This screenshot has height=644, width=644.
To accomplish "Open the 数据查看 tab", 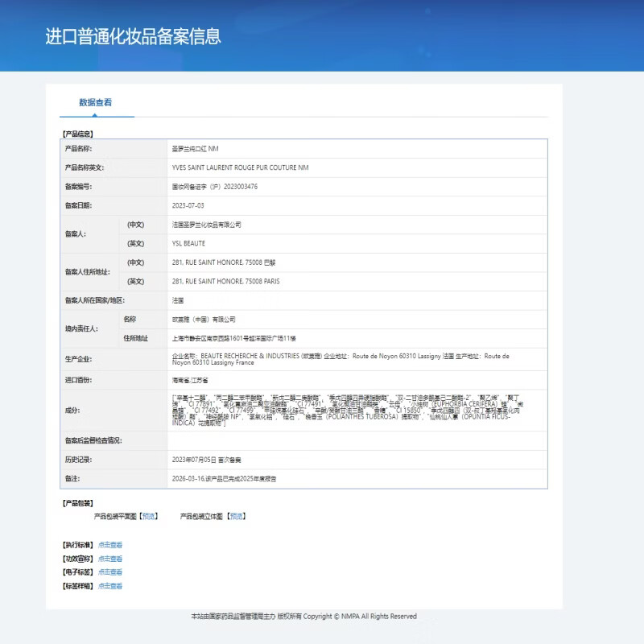I will coord(95,102).
